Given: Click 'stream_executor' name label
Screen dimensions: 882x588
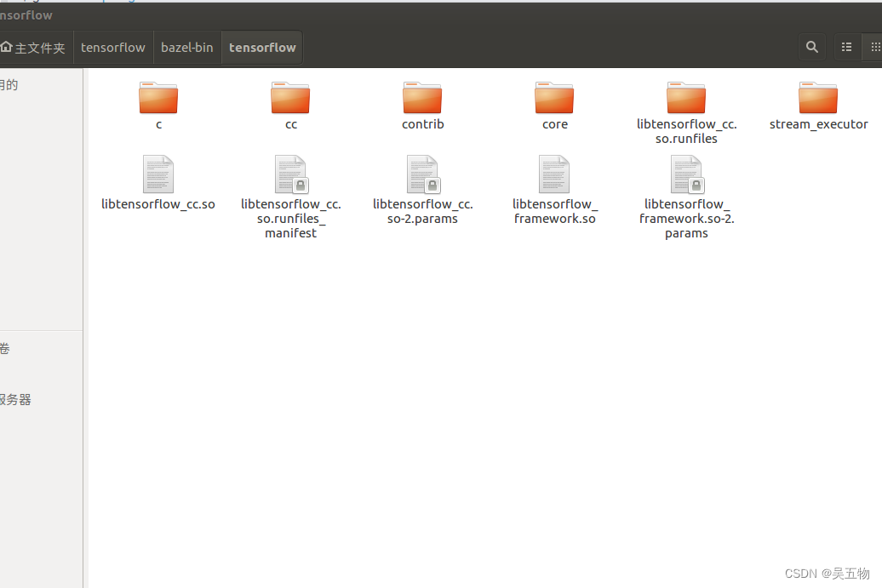Looking at the screenshot, I should tap(818, 124).
